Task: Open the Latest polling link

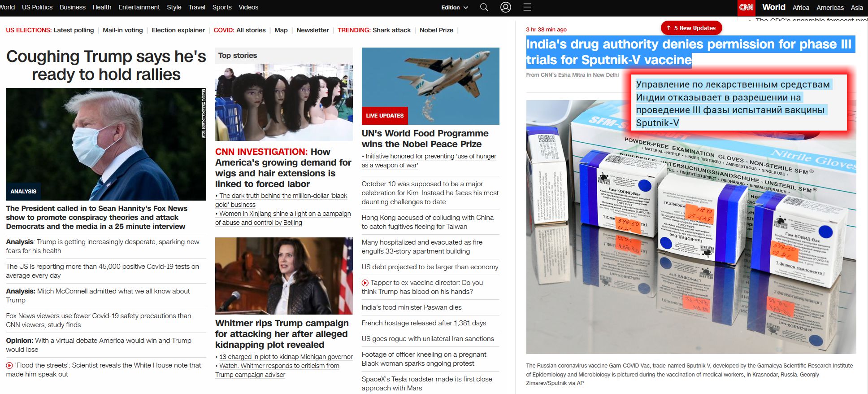Action: tap(74, 30)
